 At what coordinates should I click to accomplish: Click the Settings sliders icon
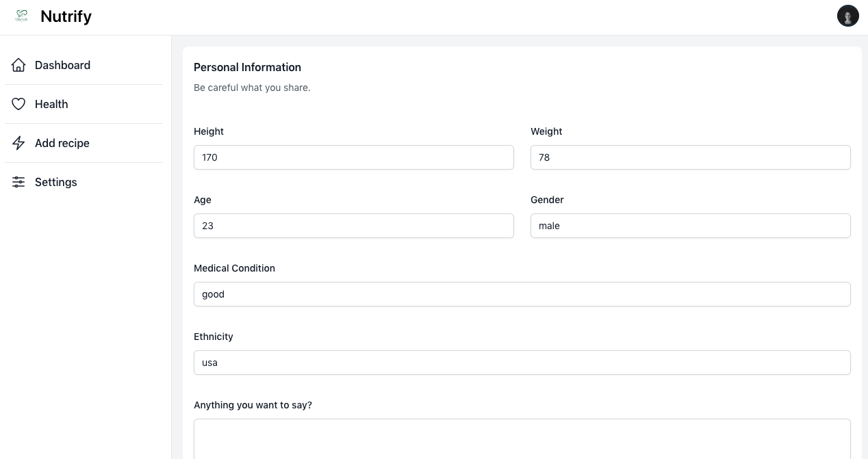pos(18,182)
